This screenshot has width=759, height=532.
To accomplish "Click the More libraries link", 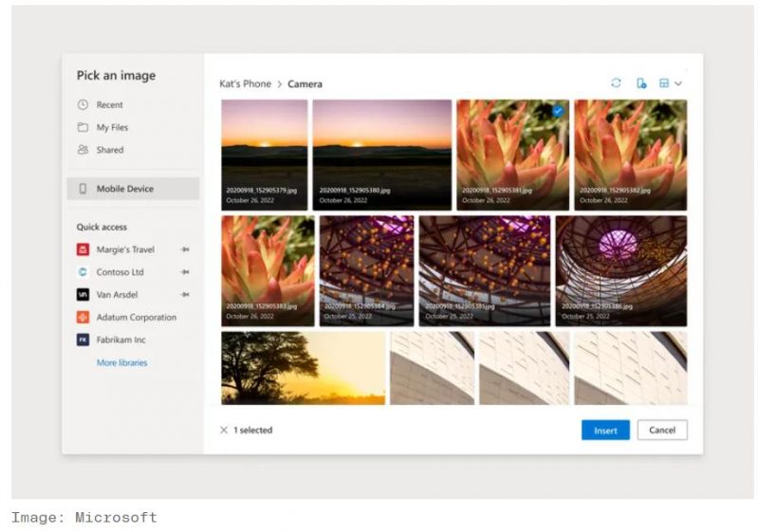I will 121,362.
